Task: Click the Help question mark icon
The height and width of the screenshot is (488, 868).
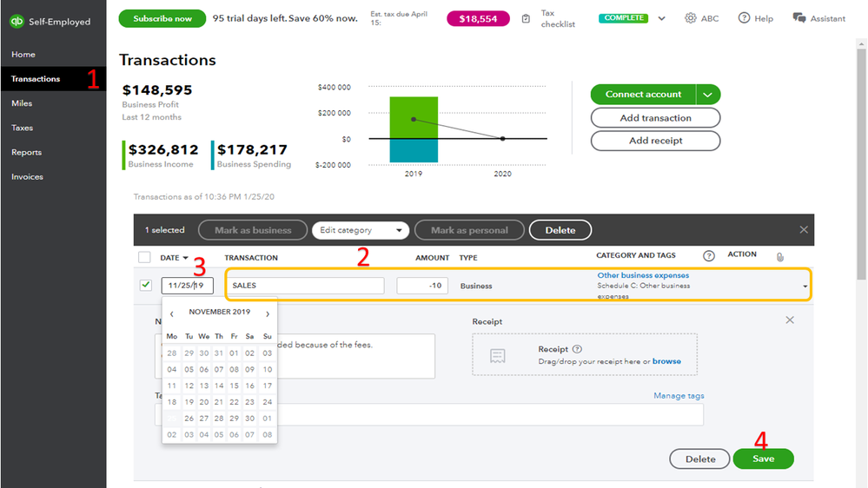Action: click(744, 18)
